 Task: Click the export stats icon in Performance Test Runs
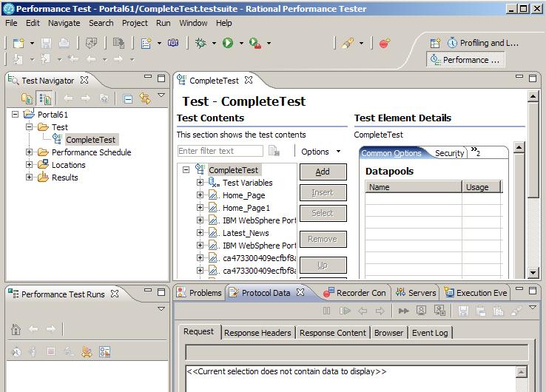[87, 352]
